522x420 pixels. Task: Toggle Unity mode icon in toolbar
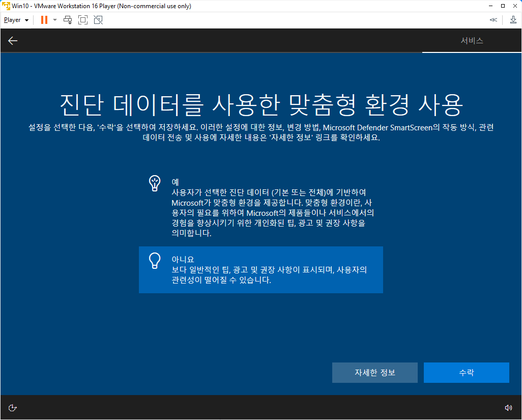pos(98,20)
